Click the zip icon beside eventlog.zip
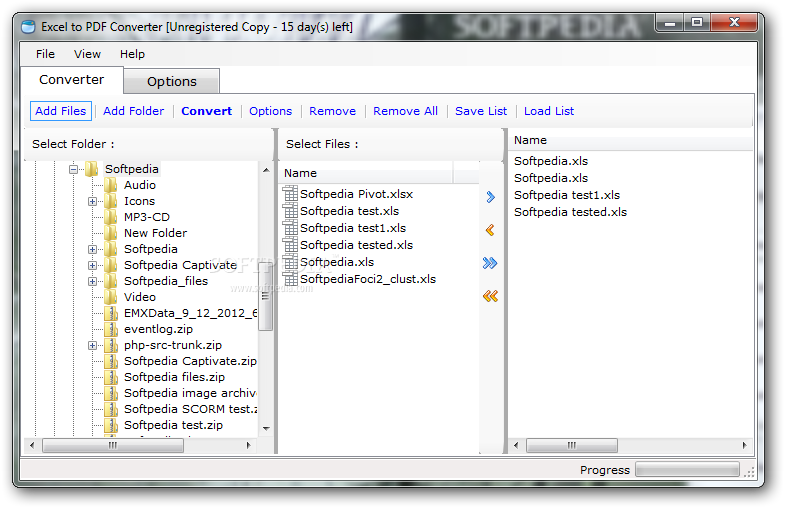The height and width of the screenshot is (508, 785). click(x=111, y=329)
